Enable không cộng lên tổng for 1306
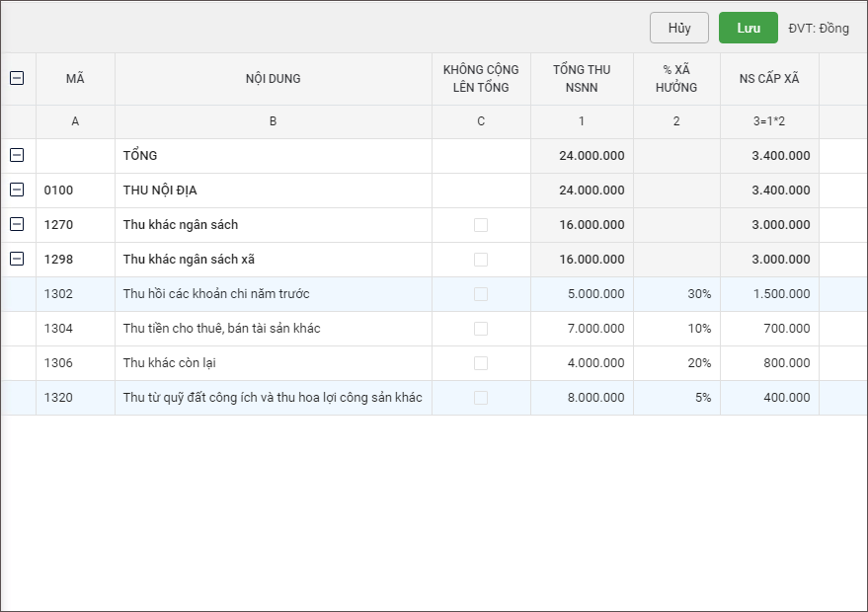 [x=481, y=363]
